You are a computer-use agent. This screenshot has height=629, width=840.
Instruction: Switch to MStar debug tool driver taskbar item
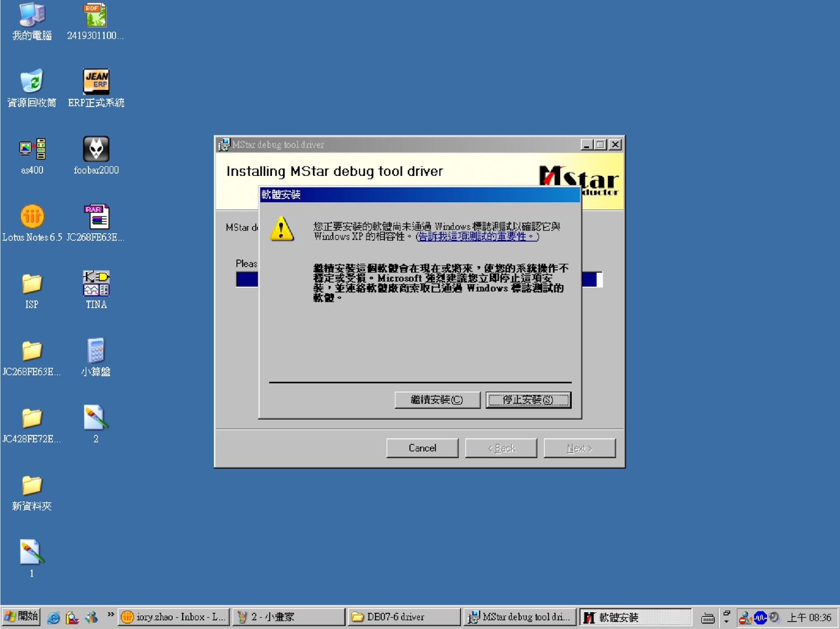(519, 617)
